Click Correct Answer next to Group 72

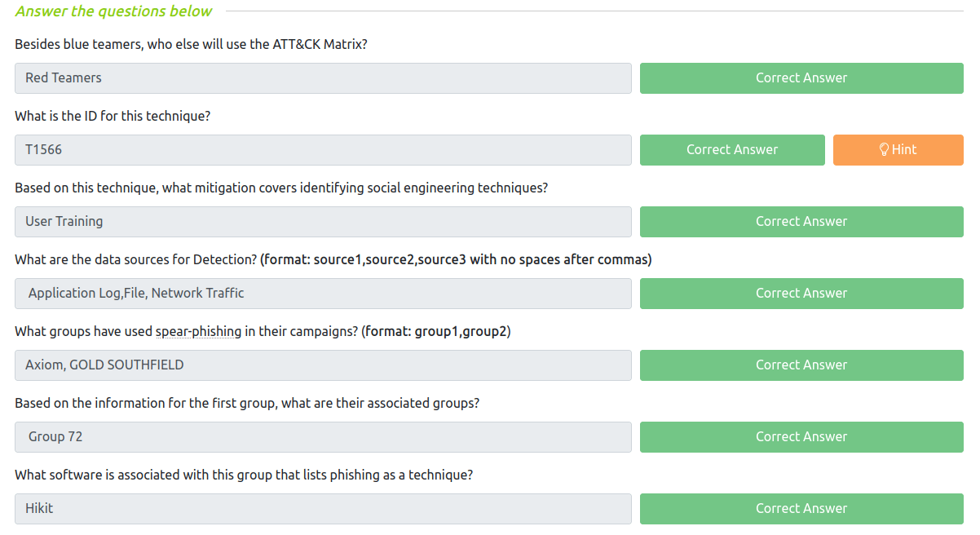click(801, 437)
